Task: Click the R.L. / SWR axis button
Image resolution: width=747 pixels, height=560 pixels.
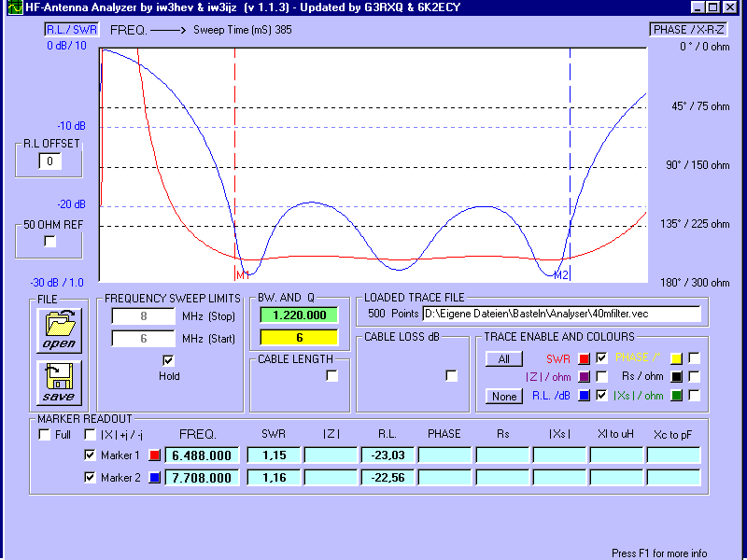Action: coord(72,29)
